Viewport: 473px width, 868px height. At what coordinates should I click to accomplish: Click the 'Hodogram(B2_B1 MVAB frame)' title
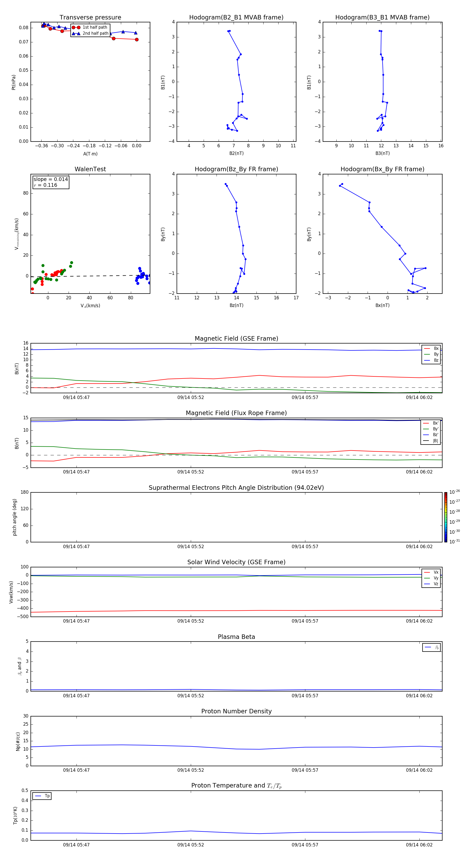click(236, 18)
